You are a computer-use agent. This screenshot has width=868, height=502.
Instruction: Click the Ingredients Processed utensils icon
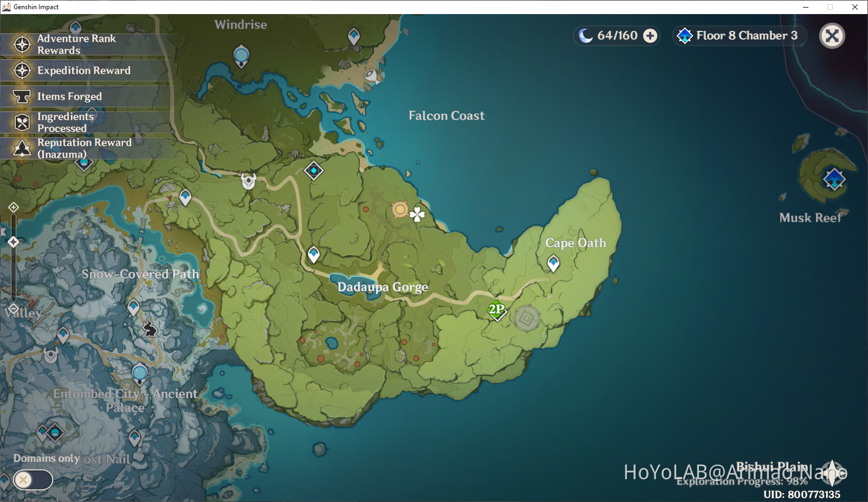pos(22,122)
